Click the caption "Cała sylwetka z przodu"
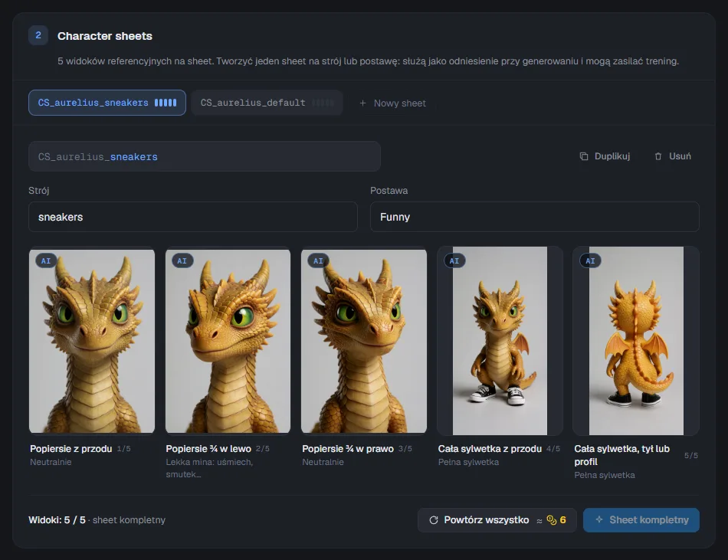This screenshot has width=728, height=560. point(490,449)
